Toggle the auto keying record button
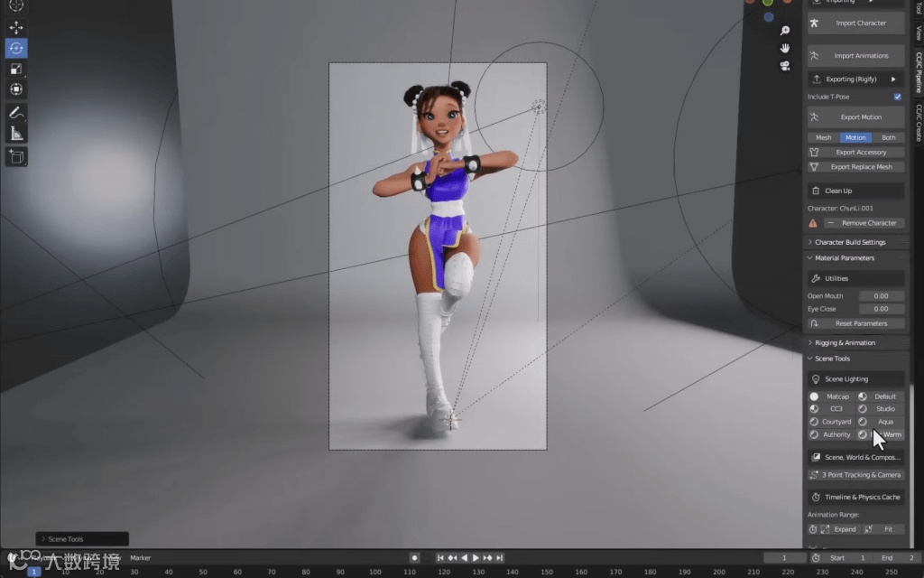 coord(414,558)
